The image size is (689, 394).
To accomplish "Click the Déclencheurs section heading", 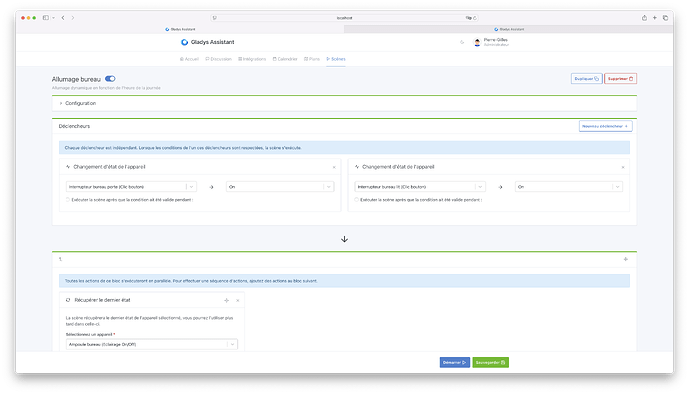I will pos(74,126).
